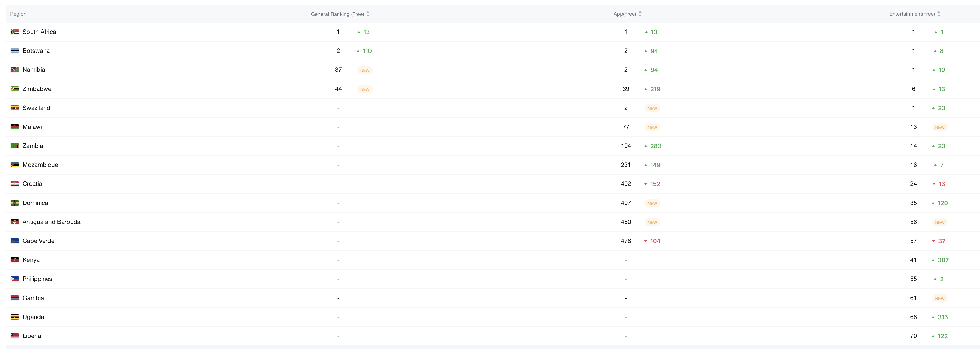Screen dimensions: 980x349
Task: Click Uganda's 315 Entertainment change value
Action: [x=943, y=317]
